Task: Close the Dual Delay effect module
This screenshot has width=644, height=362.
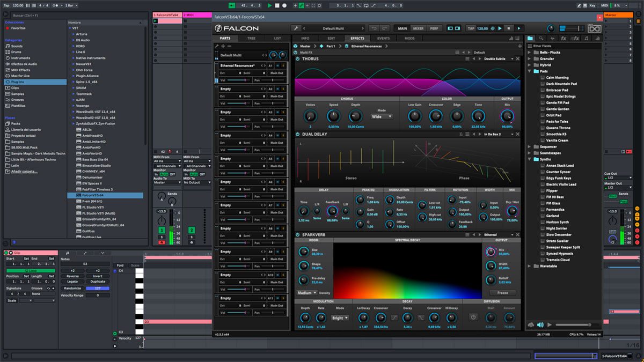Action: coord(518,134)
